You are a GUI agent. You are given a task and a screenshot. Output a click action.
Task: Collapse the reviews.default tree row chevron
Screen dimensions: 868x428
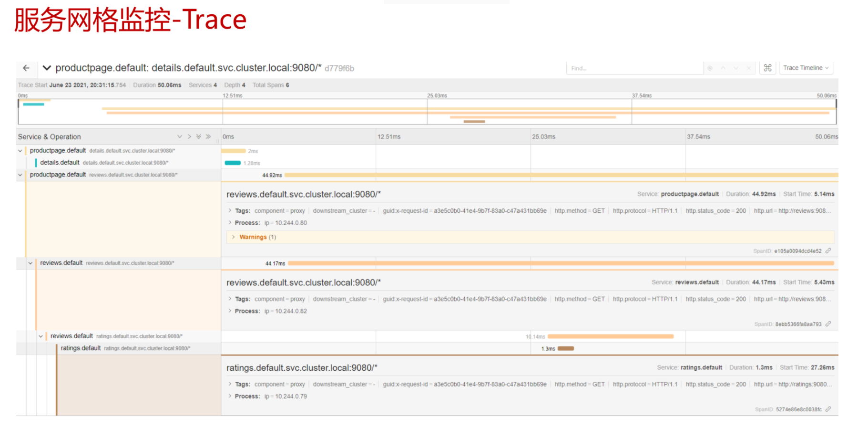[31, 263]
